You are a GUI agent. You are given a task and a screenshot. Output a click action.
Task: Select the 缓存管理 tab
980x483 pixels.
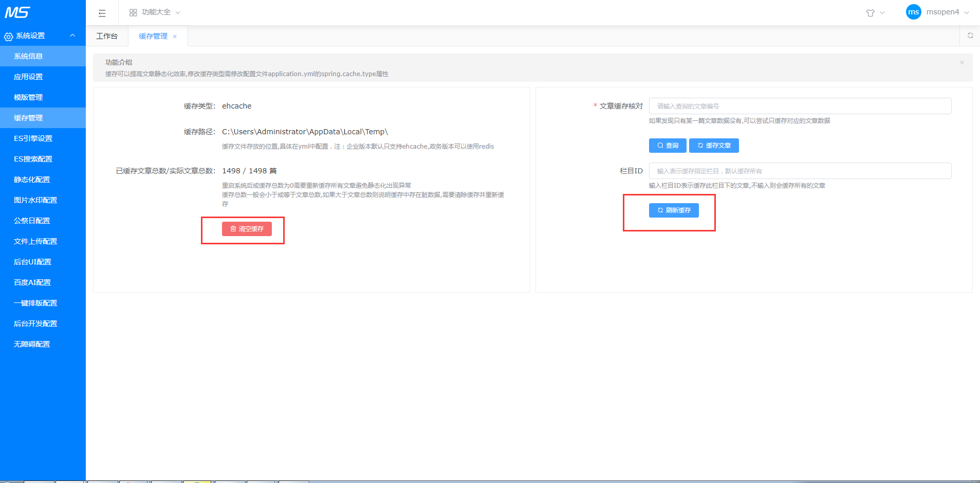(x=152, y=35)
